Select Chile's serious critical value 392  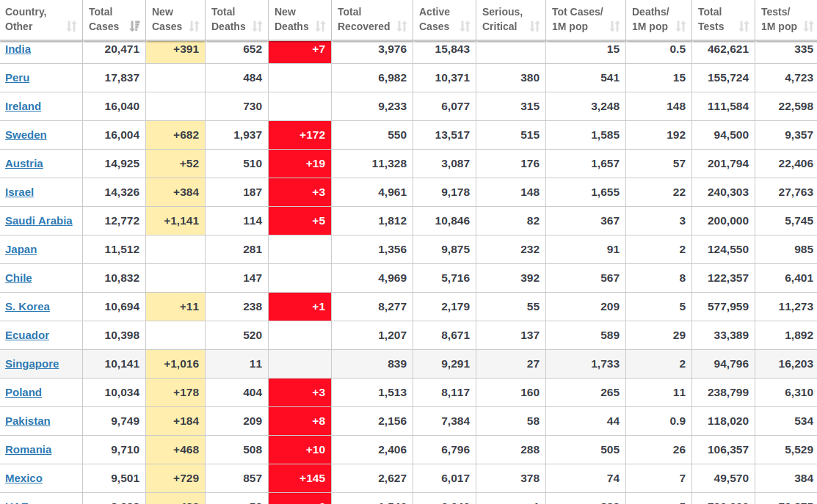coord(530,278)
